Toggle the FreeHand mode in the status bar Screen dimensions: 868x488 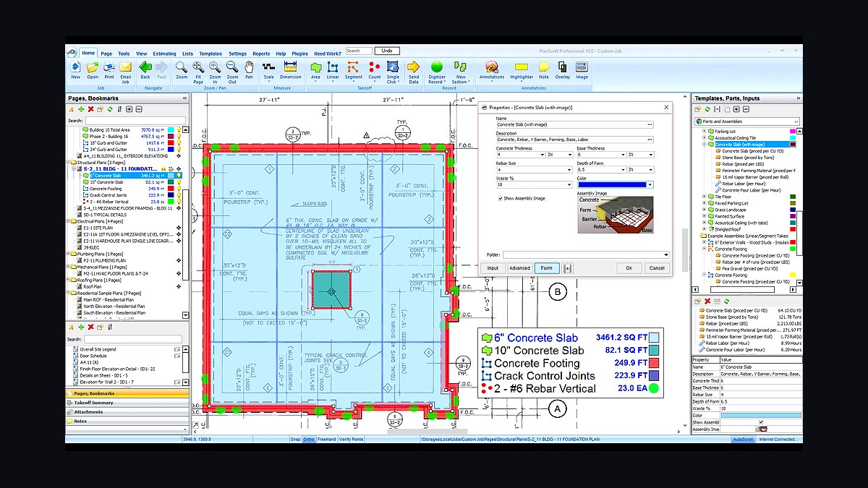coord(326,439)
